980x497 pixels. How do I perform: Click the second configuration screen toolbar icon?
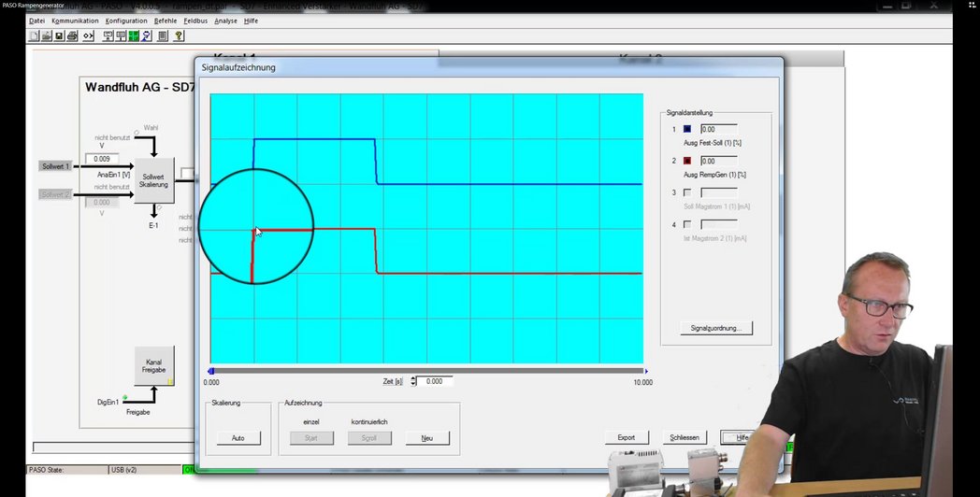click(x=121, y=36)
